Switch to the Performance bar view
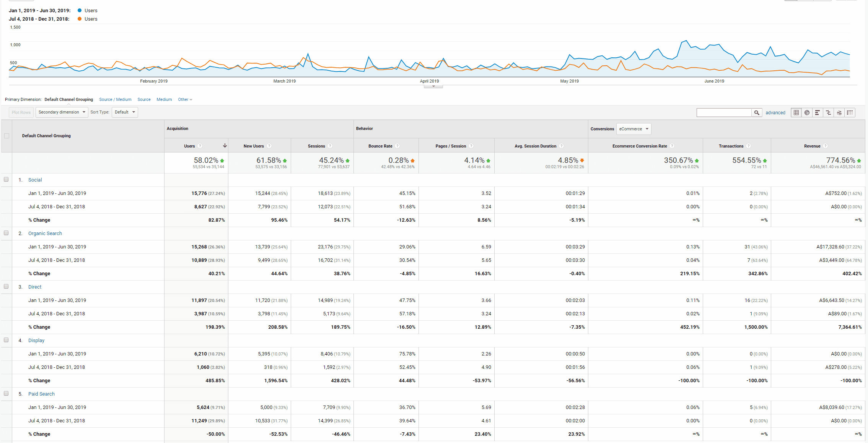 click(818, 113)
